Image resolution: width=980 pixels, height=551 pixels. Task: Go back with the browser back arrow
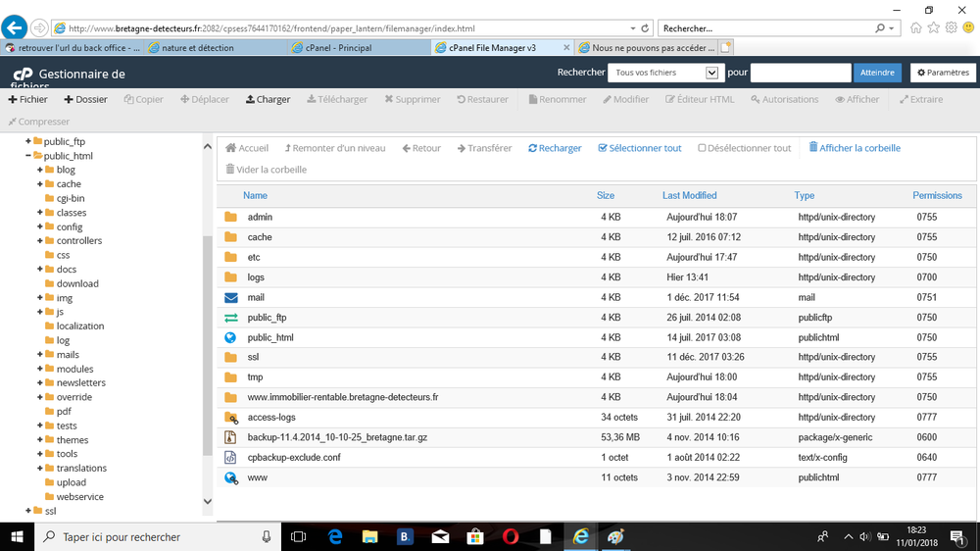point(14,28)
